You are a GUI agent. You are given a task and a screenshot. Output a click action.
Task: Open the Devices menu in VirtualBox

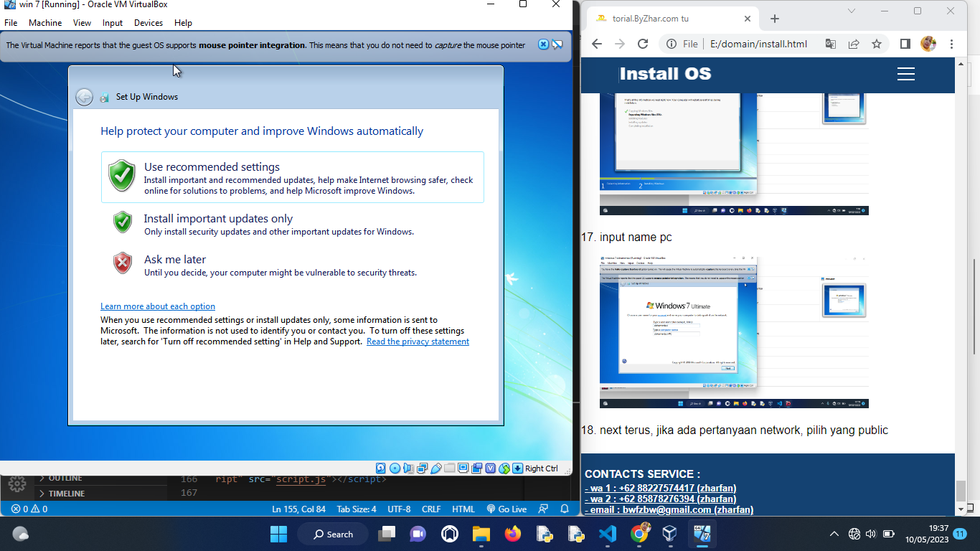(149, 23)
